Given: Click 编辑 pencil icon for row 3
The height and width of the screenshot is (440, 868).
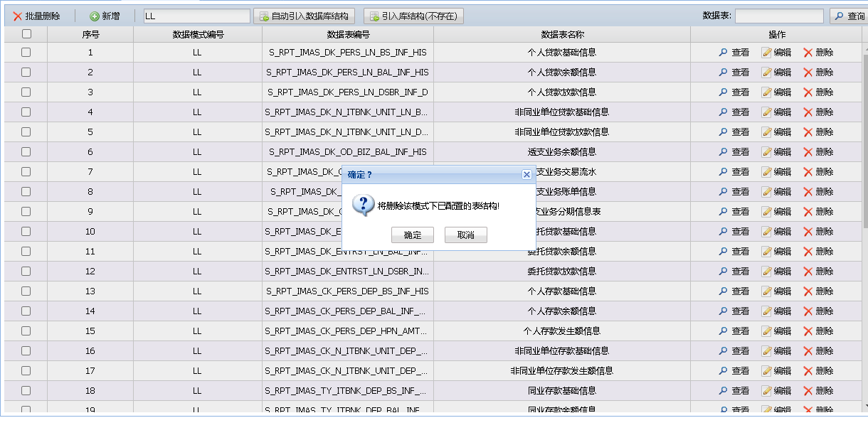Looking at the screenshot, I should 767,92.
